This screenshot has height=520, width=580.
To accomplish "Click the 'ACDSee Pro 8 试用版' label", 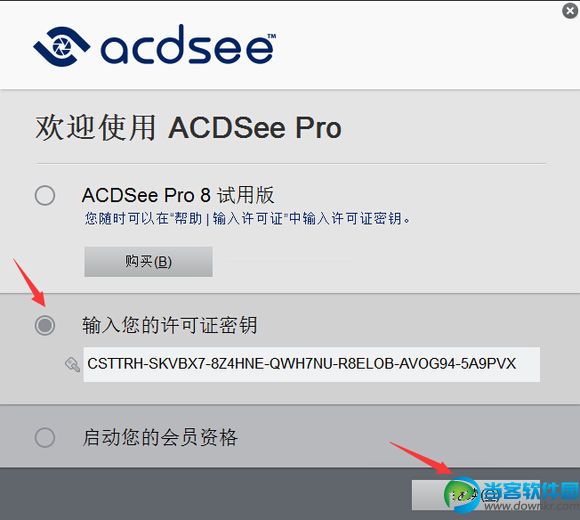I will click(x=178, y=195).
